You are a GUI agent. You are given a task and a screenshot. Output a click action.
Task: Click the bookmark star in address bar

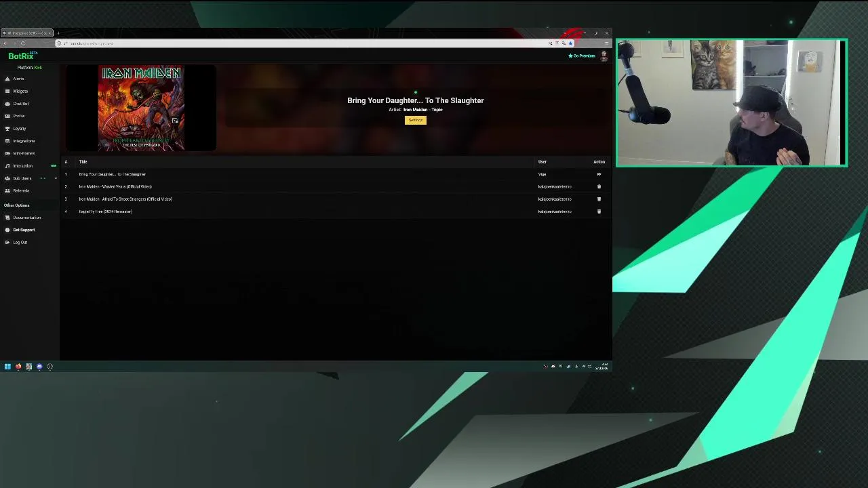click(570, 43)
